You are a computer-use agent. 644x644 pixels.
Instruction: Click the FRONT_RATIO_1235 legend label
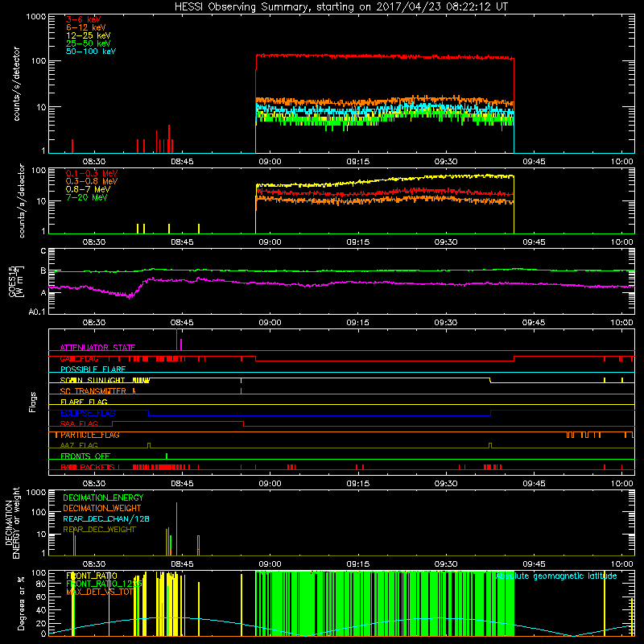(104, 584)
